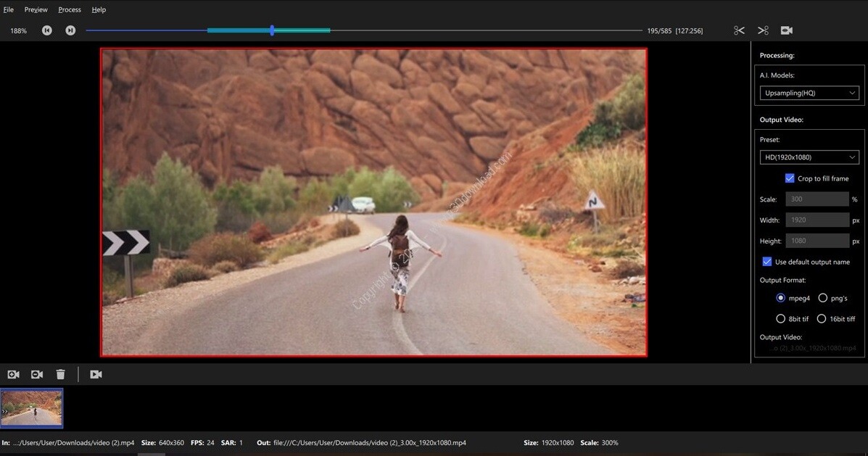Select the png's output format

[822, 298]
